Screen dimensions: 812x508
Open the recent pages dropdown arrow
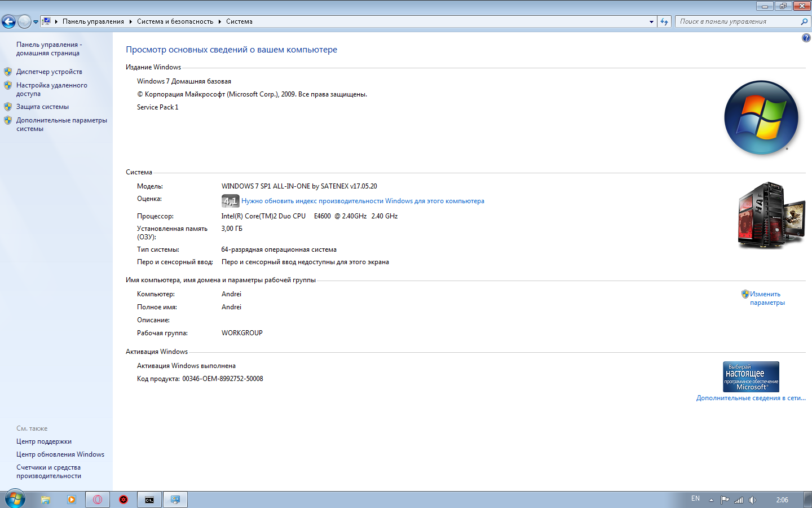36,22
